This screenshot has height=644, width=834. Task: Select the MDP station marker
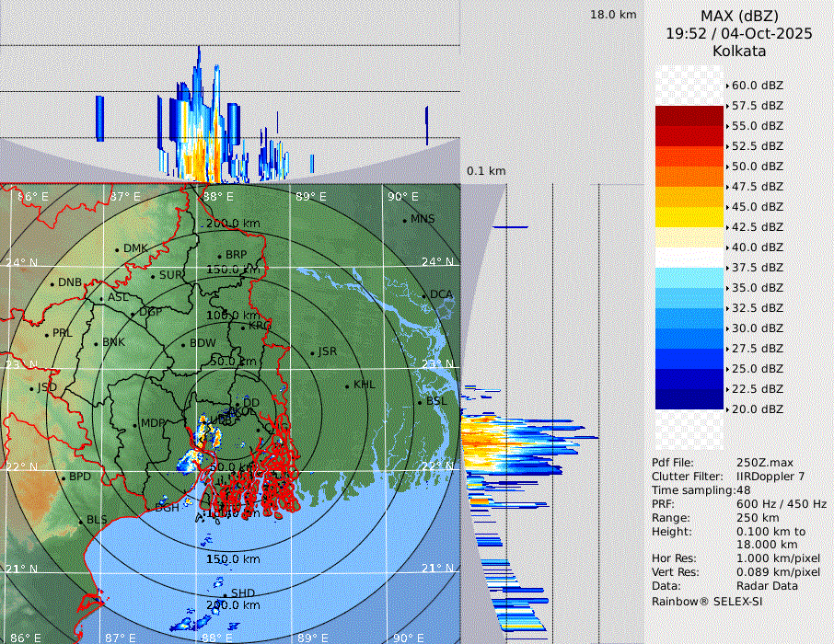point(135,424)
